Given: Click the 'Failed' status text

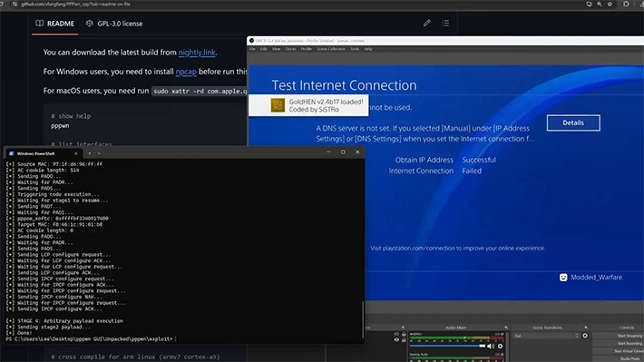Looking at the screenshot, I should [x=472, y=171].
